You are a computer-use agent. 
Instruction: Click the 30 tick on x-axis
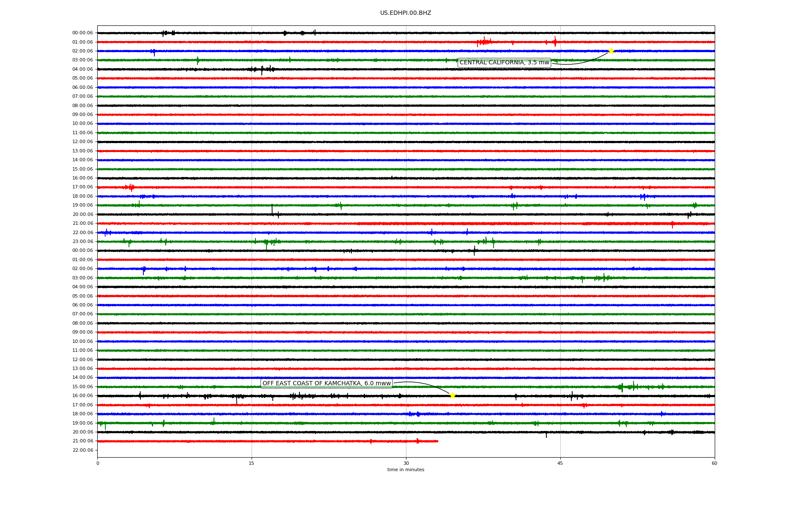[406, 463]
